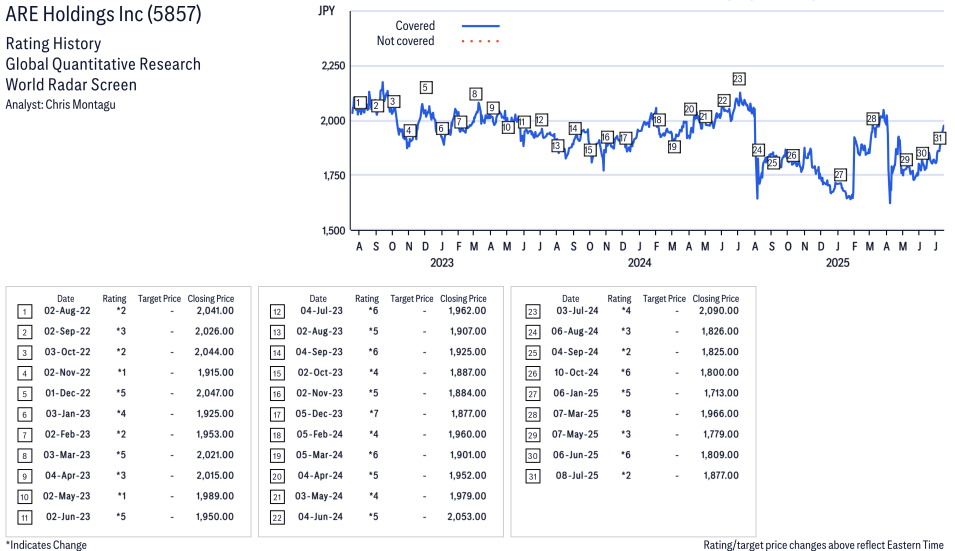Select chart marker 31 at chart end
The image size is (955, 551).
[x=939, y=138]
